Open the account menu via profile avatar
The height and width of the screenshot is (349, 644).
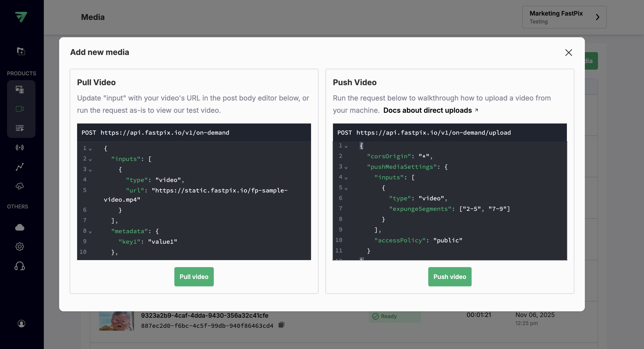pyautogui.click(x=21, y=324)
